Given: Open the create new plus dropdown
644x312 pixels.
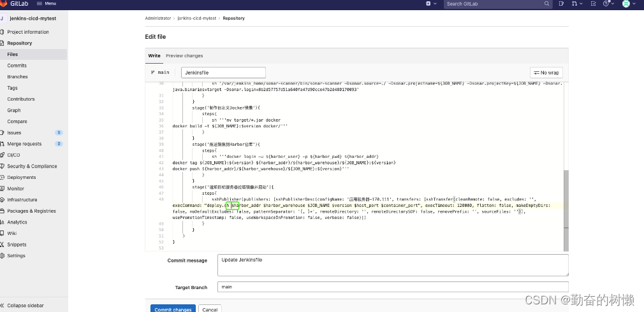Looking at the screenshot, I should pos(430,3).
